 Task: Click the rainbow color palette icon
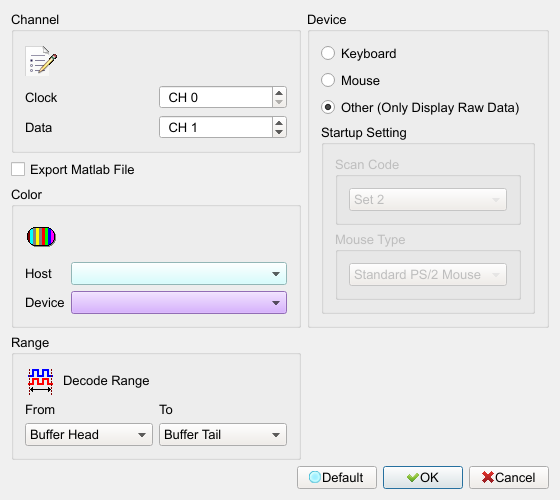[x=41, y=236]
